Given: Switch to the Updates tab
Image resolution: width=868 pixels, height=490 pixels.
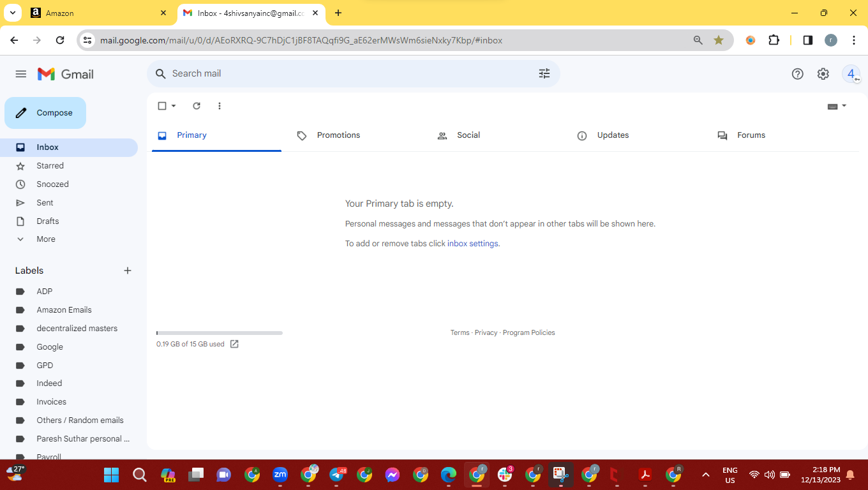Looking at the screenshot, I should [637, 135].
